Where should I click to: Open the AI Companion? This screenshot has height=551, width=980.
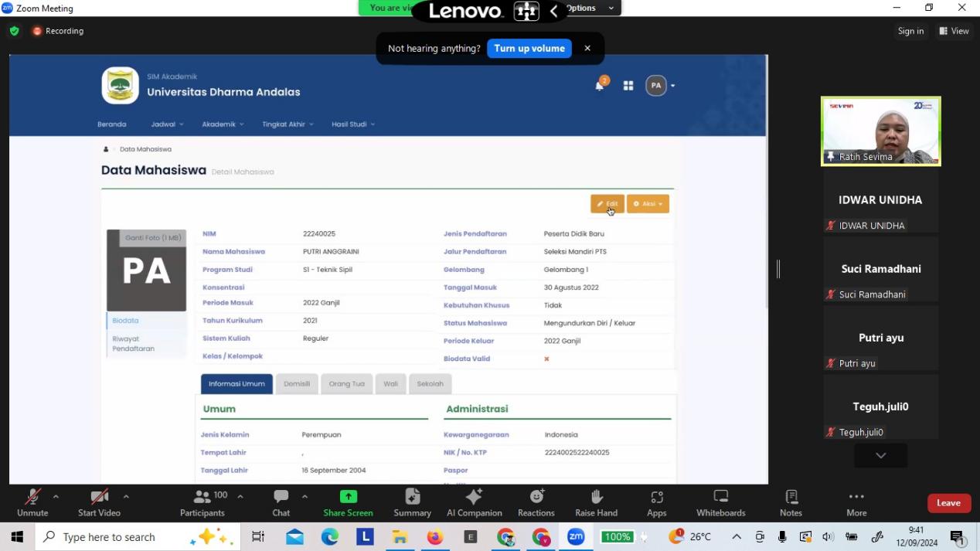474,502
